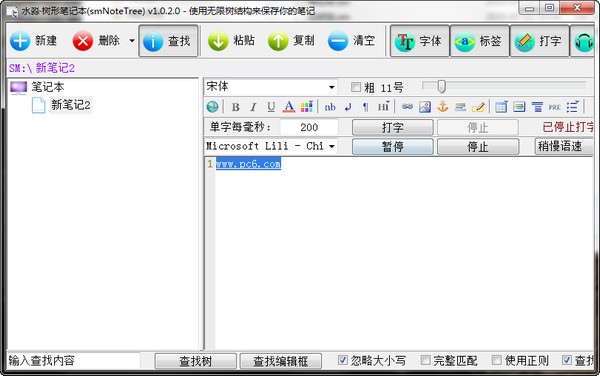The width and height of the screenshot is (600, 376).
Task: Click the hyperlink chain icon
Action: point(407,107)
